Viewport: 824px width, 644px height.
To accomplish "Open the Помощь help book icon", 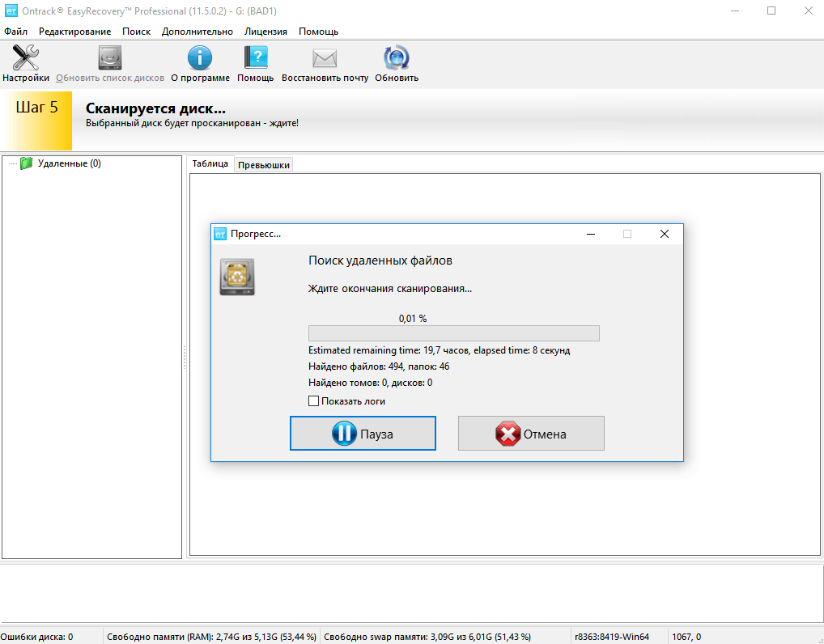I will 256,59.
